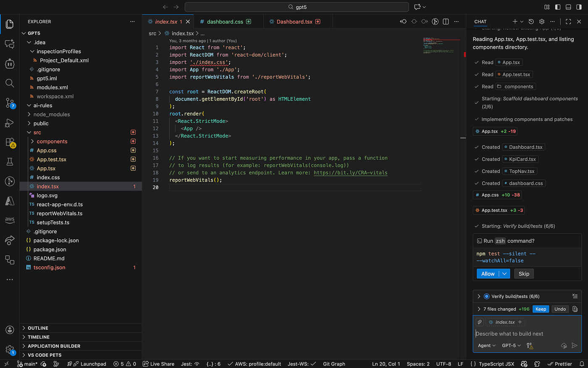Image resolution: width=588 pixels, height=368 pixels.
Task: Attach context with paperclip icon
Action: point(480,322)
